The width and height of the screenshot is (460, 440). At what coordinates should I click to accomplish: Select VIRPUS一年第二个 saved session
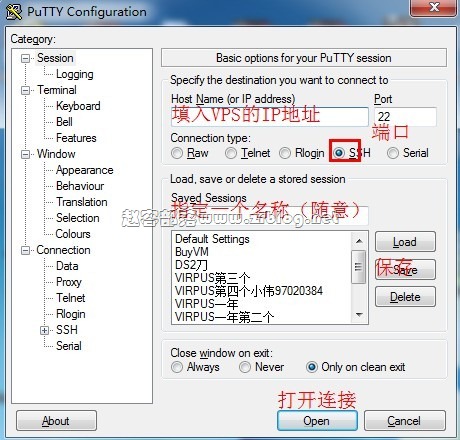pos(224,317)
